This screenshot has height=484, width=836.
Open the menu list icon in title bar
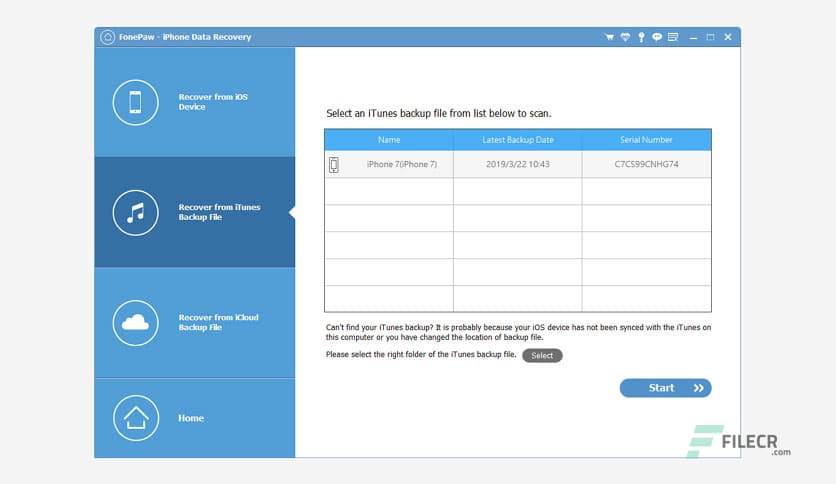click(673, 37)
